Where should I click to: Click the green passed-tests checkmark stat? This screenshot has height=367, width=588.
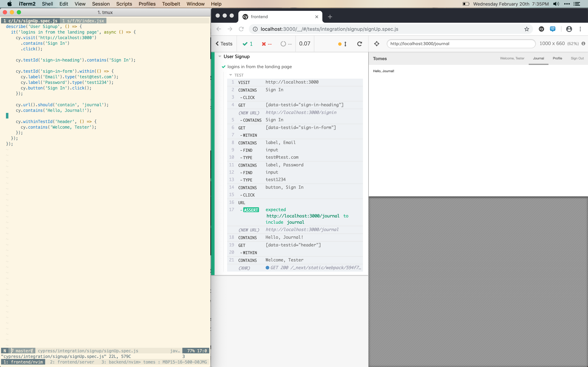pyautogui.click(x=247, y=44)
